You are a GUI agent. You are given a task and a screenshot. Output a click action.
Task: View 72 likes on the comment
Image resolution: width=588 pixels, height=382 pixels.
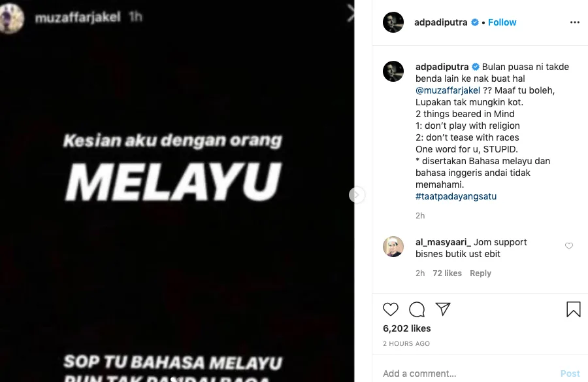[x=447, y=273]
